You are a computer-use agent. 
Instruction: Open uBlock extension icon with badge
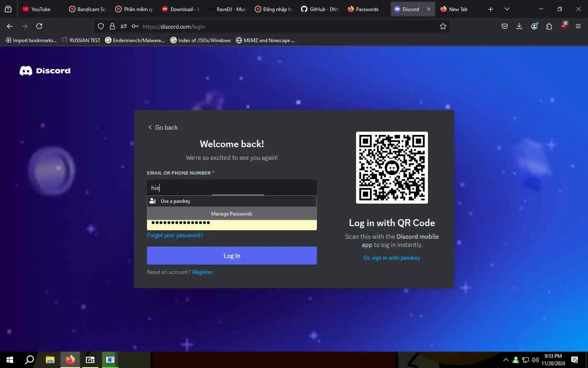pyautogui.click(x=564, y=26)
